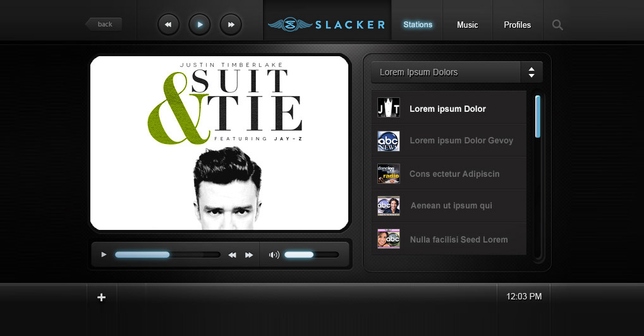Click small rewind icon in player bar
Screen dimensions: 644x336
[232, 255]
